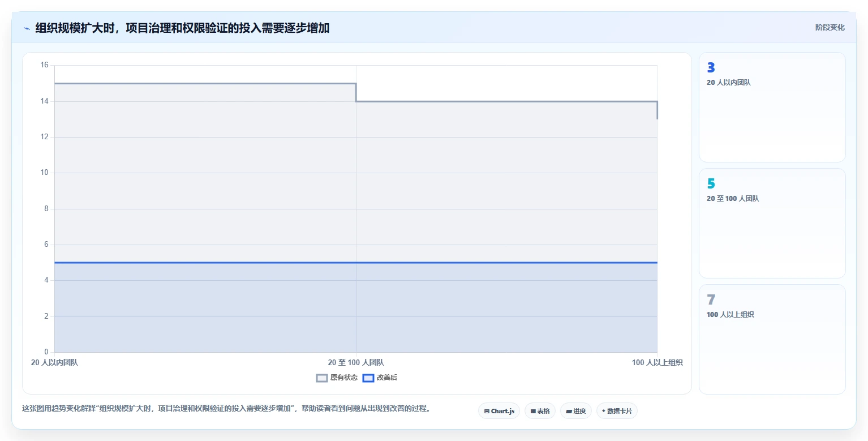This screenshot has height=441, width=868.
Task: Click the Chart.js tag
Action: click(x=499, y=411)
